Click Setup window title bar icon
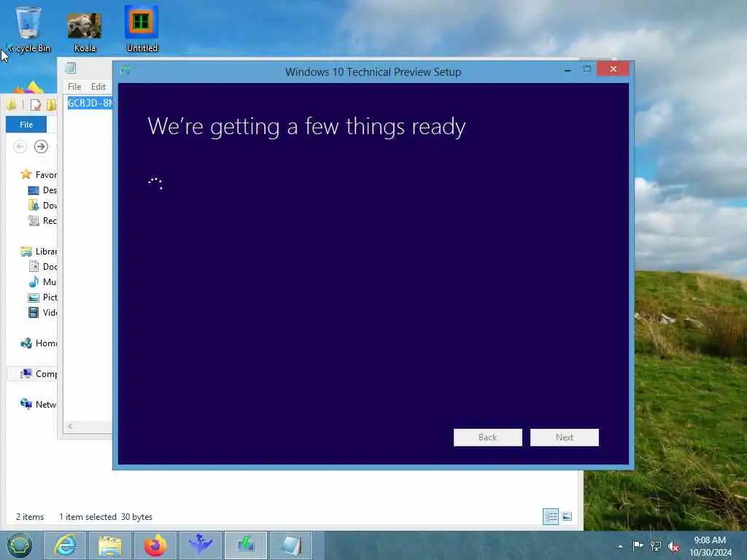This screenshot has height=560, width=747. 125,71
